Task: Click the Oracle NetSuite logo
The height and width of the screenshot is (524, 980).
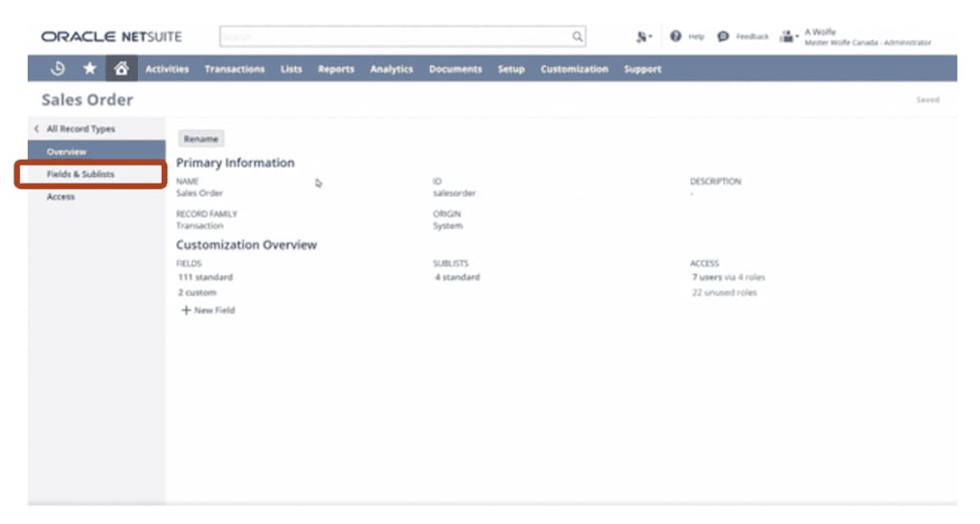Action: 112,37
